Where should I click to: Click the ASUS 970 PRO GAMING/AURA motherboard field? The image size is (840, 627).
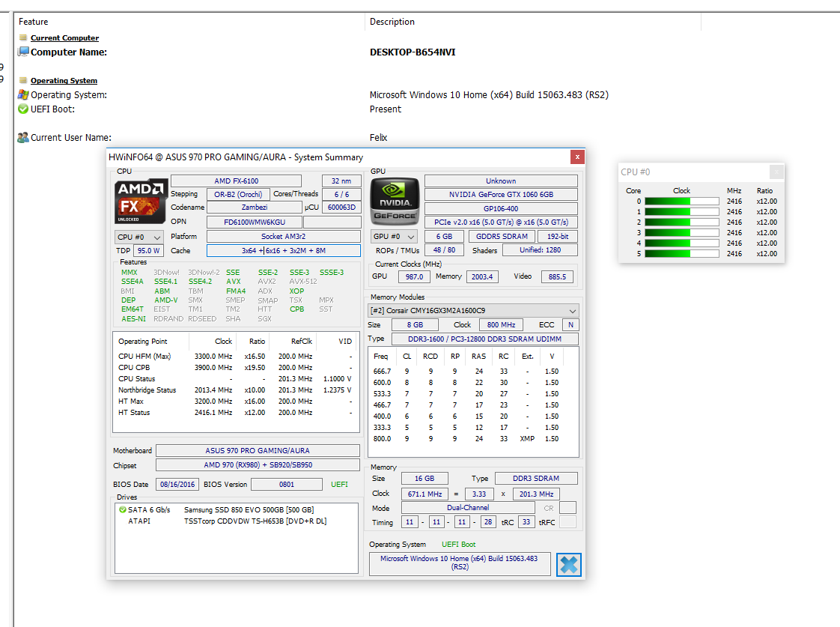click(257, 450)
